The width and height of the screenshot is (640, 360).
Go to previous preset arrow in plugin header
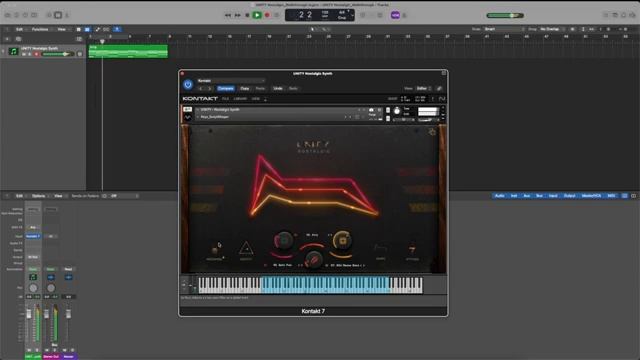200,89
